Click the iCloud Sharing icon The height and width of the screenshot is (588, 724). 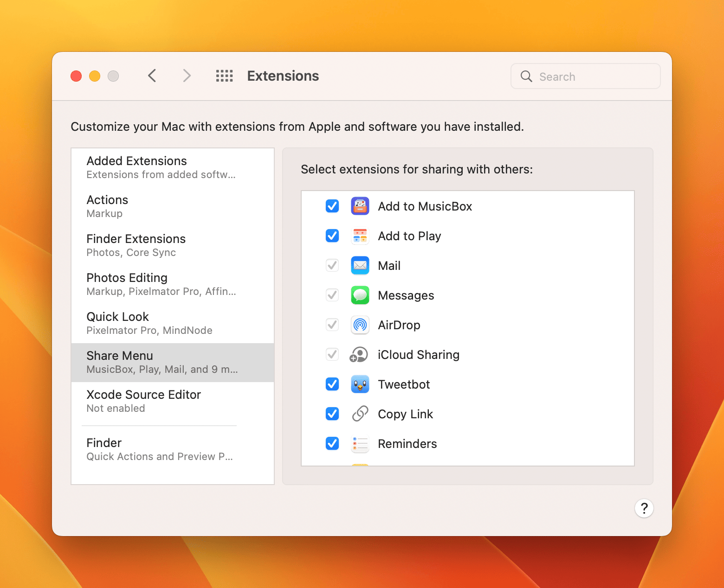[x=359, y=354]
